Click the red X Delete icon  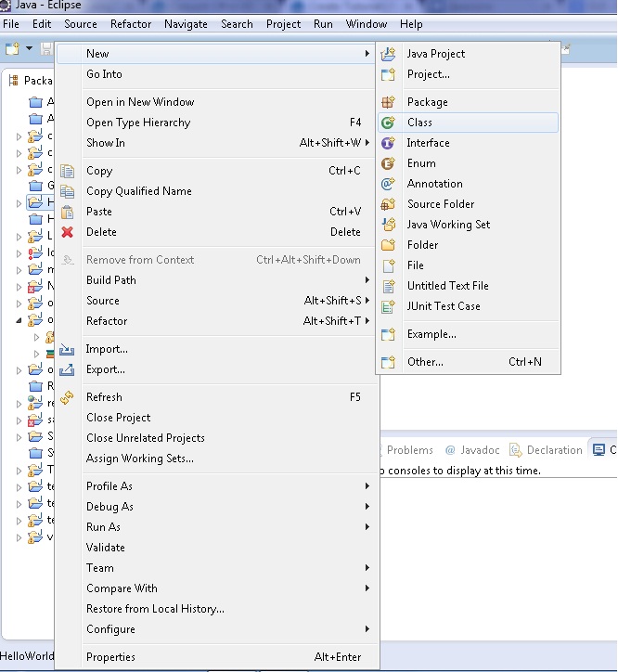click(68, 232)
